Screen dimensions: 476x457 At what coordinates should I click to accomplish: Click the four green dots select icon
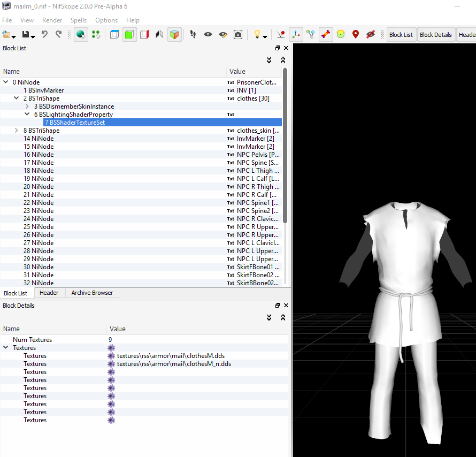coord(96,34)
